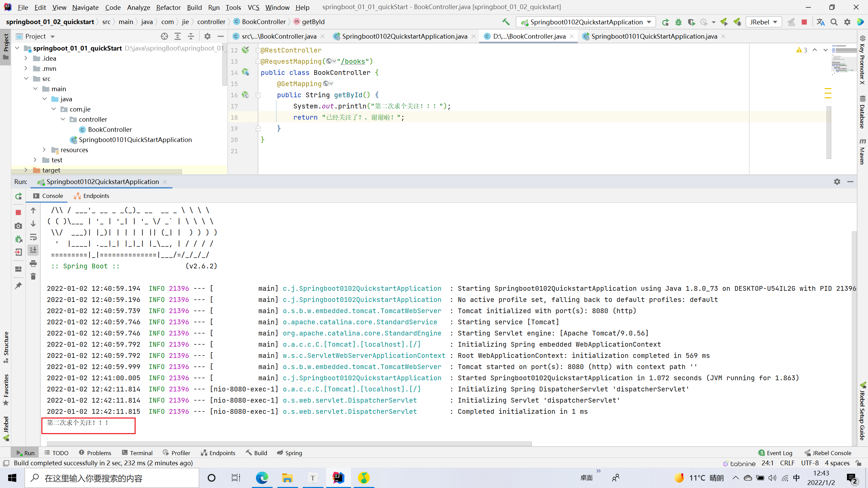Click BookController in the breadcrumb
868x488 pixels.
click(260, 22)
